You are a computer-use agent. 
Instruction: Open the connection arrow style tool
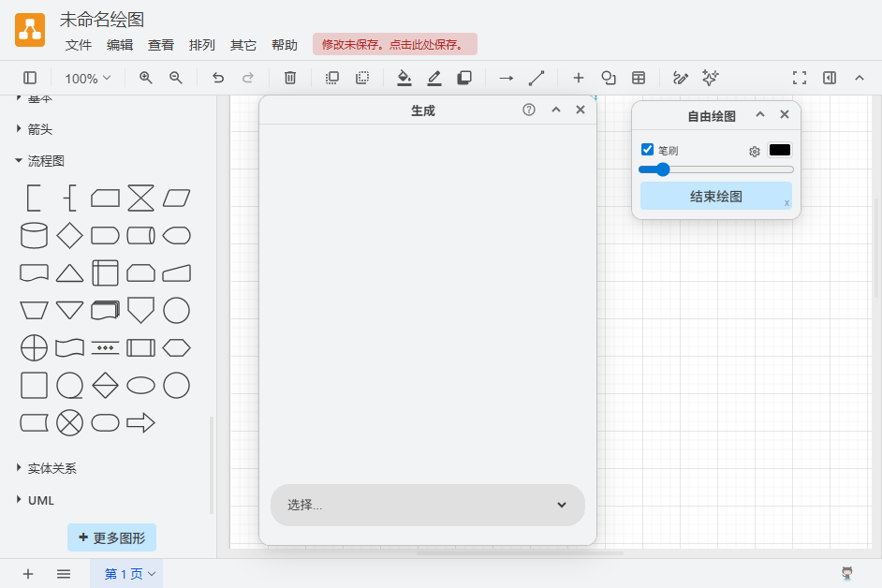tap(507, 78)
